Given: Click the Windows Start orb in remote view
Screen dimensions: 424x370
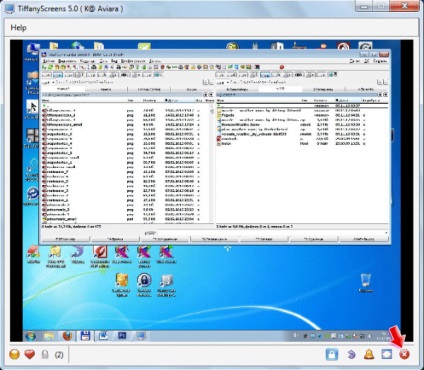Looking at the screenshot, I should point(30,336).
